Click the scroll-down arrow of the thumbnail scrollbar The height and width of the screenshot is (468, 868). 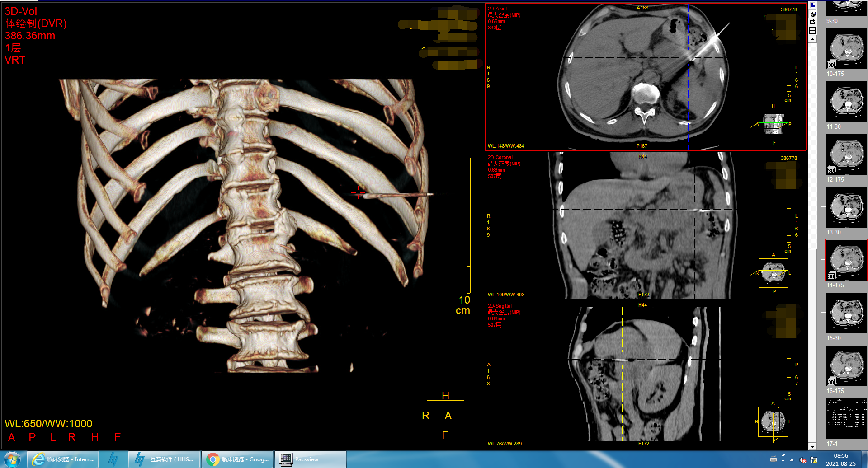point(812,446)
